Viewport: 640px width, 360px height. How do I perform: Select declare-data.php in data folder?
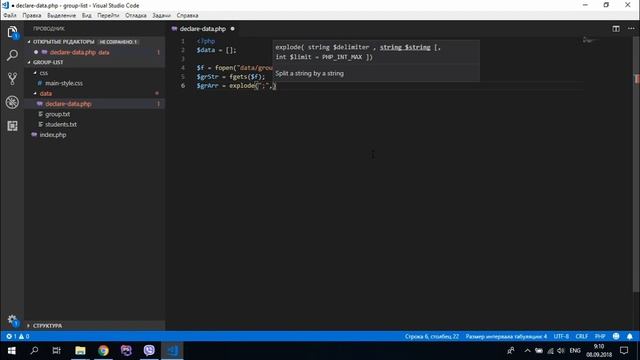coord(95,104)
